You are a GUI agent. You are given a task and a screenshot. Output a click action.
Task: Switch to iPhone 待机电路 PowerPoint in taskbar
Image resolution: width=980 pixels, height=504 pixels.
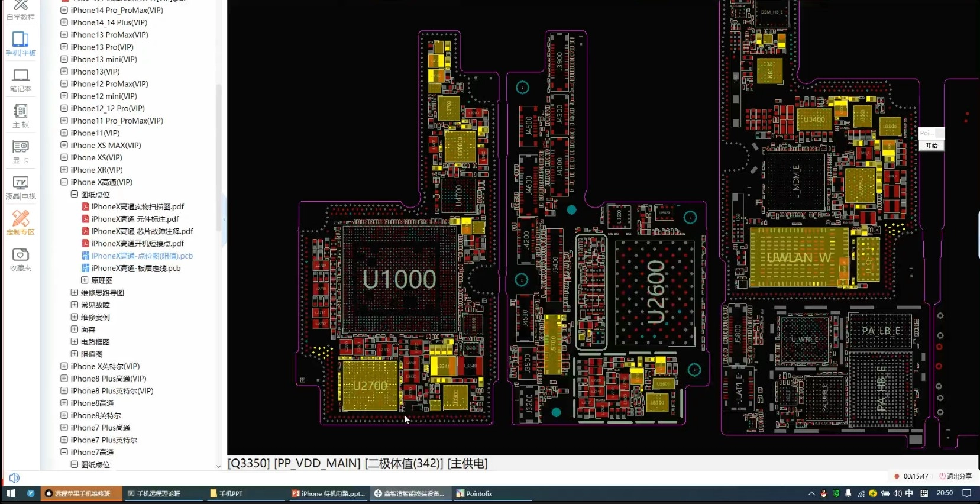[328, 493]
